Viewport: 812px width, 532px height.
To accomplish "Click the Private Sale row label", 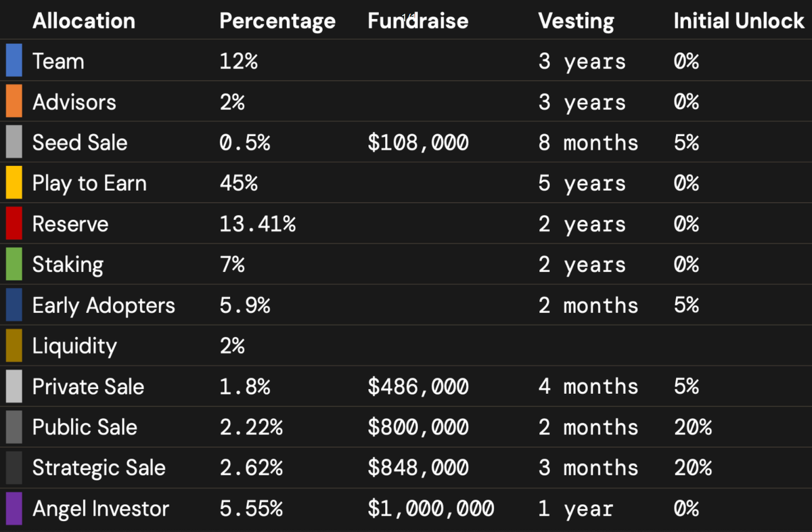I will [88, 386].
